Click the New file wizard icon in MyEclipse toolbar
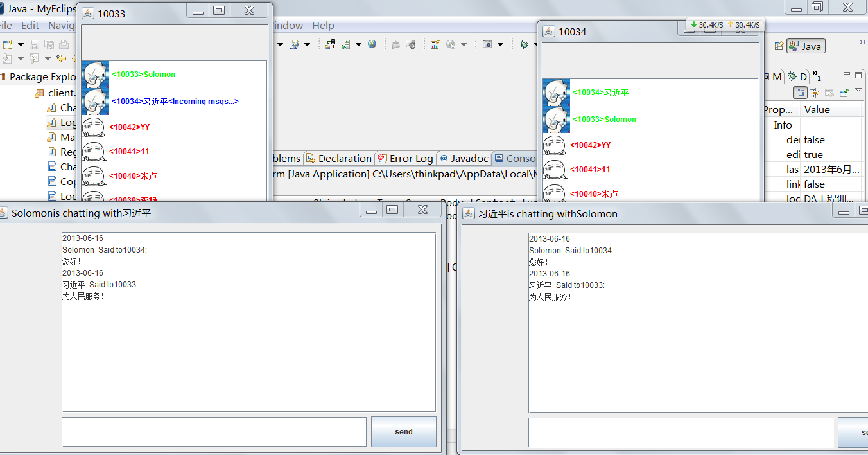This screenshot has height=455, width=868. (x=8, y=44)
